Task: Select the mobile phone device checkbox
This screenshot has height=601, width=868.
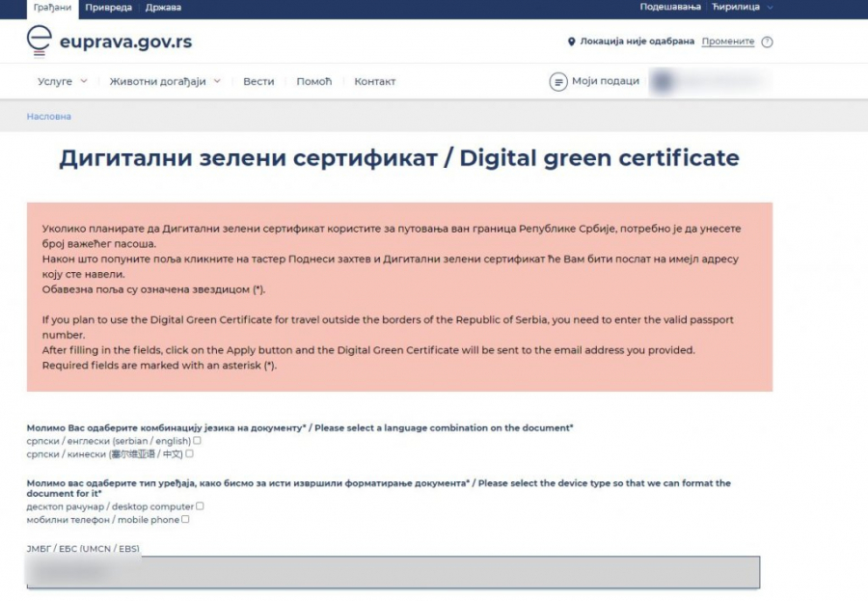Action: point(185,519)
